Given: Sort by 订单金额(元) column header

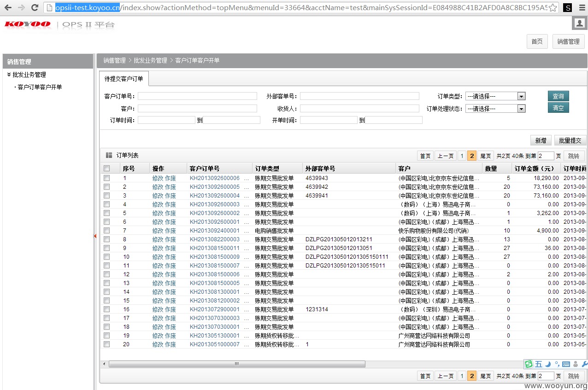Looking at the screenshot, I should 535,169.
